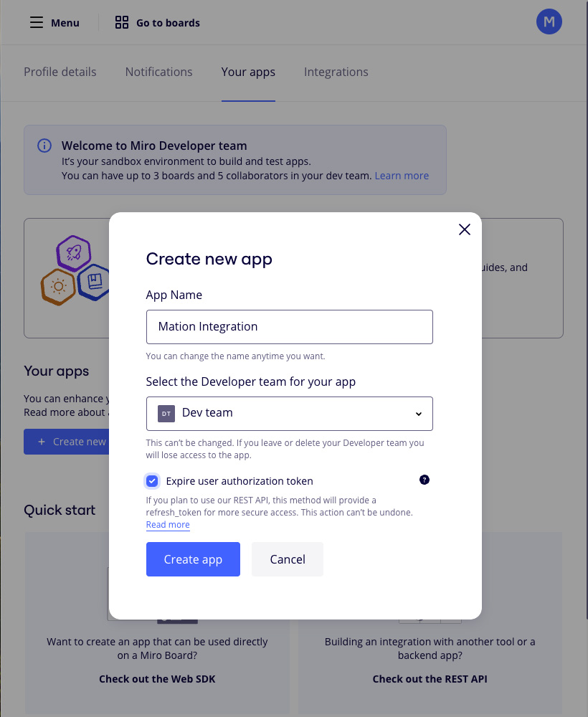Click the orange sun hexagon icon
This screenshot has height=717, width=588.
(58, 287)
